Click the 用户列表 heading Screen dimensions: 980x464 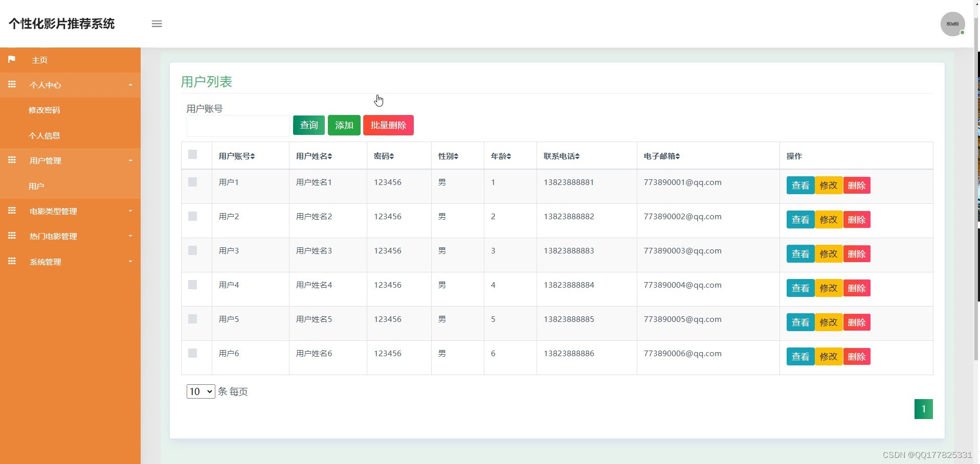tap(207, 82)
